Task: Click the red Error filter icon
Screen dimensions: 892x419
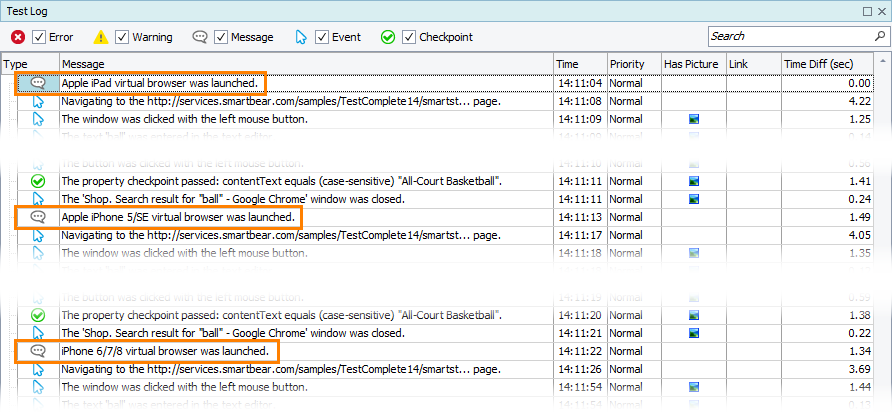Action: coord(18,37)
